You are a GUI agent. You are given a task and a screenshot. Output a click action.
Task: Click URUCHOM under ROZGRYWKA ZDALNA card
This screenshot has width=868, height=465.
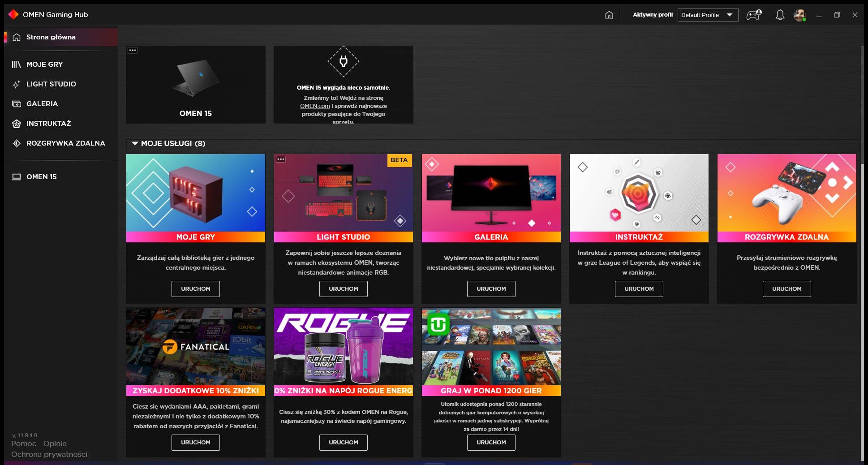(787, 289)
